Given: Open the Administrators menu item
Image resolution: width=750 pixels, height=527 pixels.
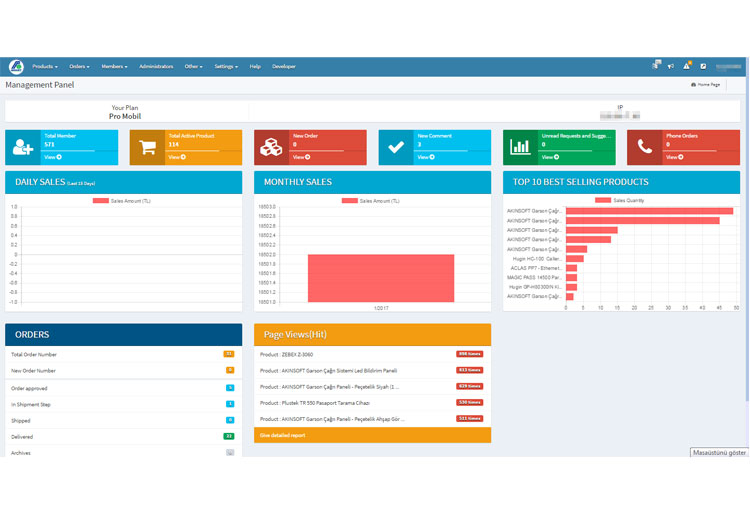Looking at the screenshot, I should pos(156,66).
